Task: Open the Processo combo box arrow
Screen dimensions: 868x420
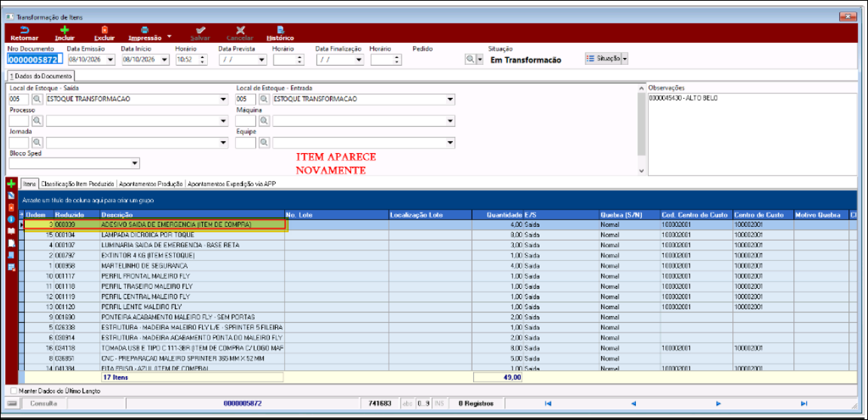Action: point(224,121)
